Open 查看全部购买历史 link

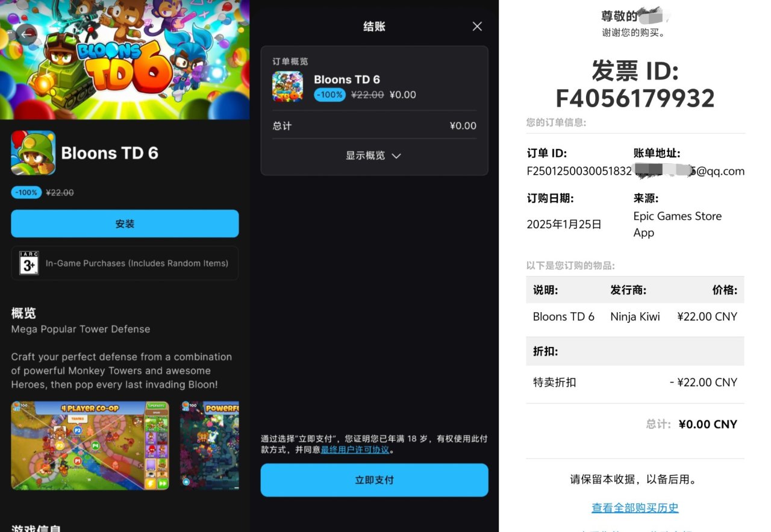click(x=635, y=508)
